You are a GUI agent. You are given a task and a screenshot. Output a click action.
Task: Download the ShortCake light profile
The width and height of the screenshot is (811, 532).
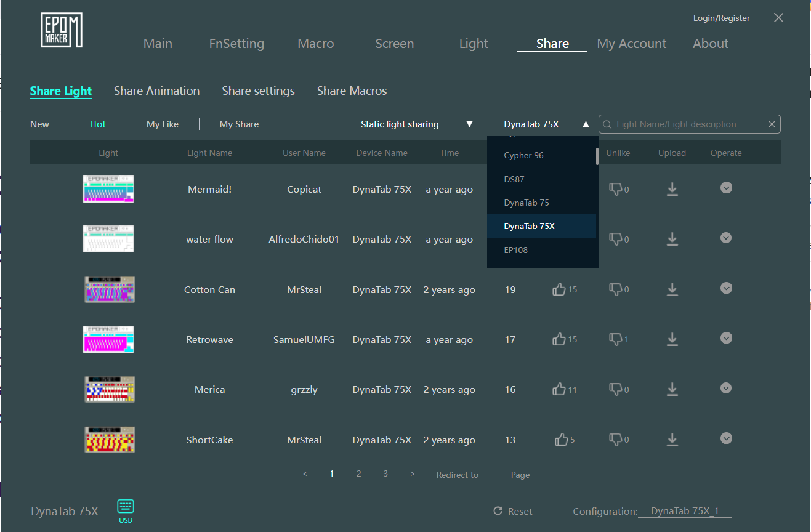tap(672, 440)
